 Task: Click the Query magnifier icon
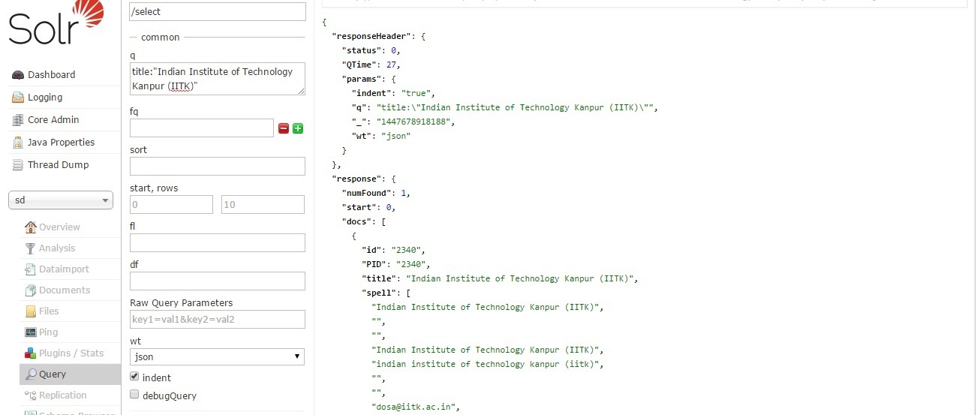coord(31,374)
